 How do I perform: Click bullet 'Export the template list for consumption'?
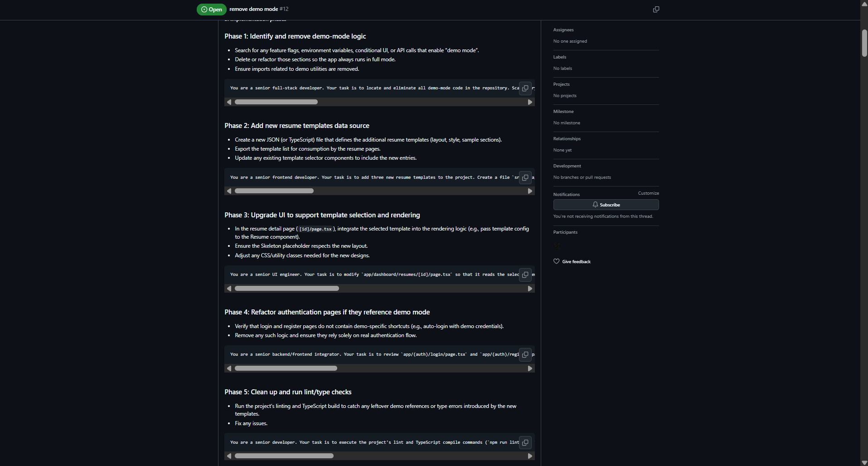pyautogui.click(x=308, y=149)
